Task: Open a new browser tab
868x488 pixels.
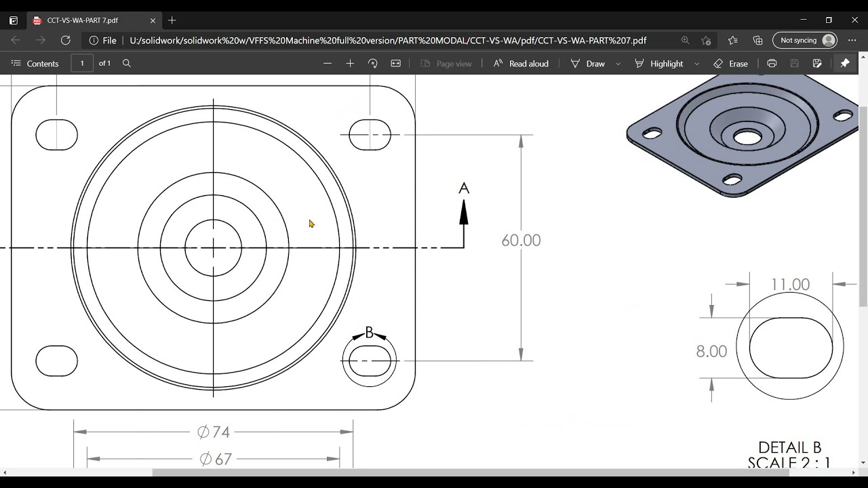Action: 172,20
